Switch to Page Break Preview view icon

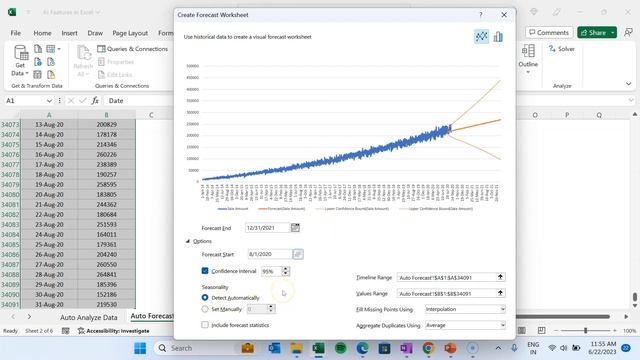point(541,330)
